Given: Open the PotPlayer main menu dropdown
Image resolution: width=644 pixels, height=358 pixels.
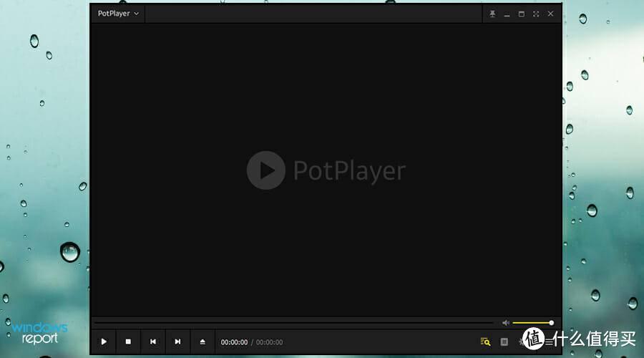Looking at the screenshot, I should point(118,14).
